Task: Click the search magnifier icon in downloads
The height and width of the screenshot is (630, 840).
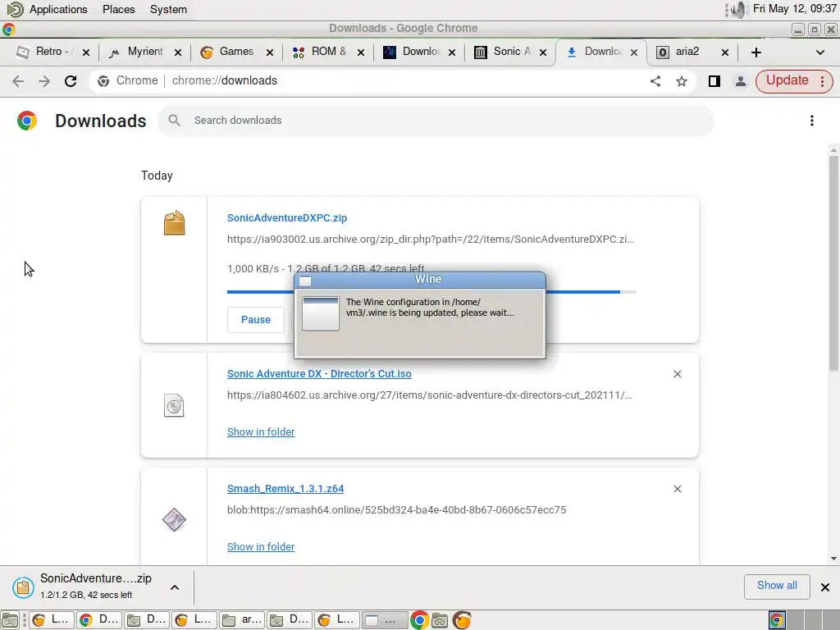Action: click(174, 121)
